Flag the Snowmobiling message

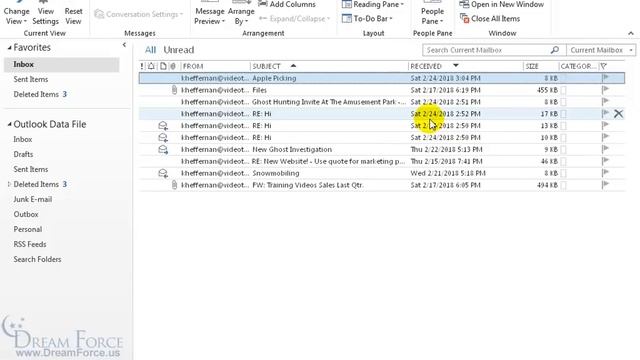click(x=605, y=173)
